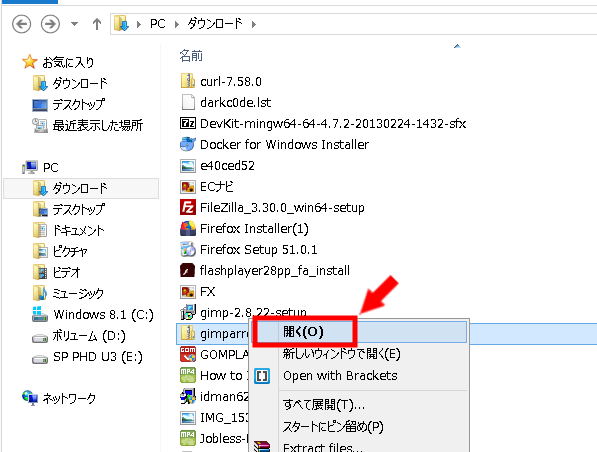Select Windows 8.1 (C:) drive
This screenshot has height=452, width=597.
104,315
